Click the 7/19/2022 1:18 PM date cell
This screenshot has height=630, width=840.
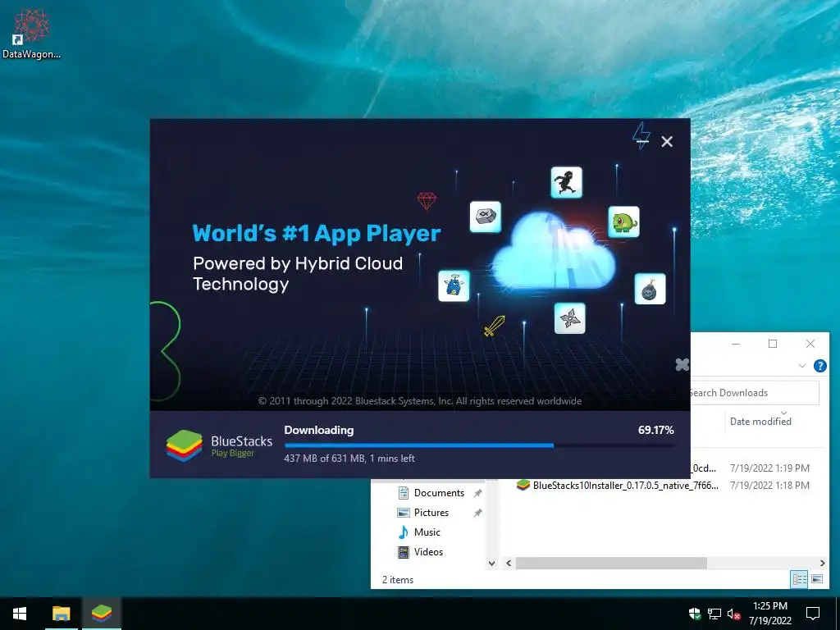769,486
